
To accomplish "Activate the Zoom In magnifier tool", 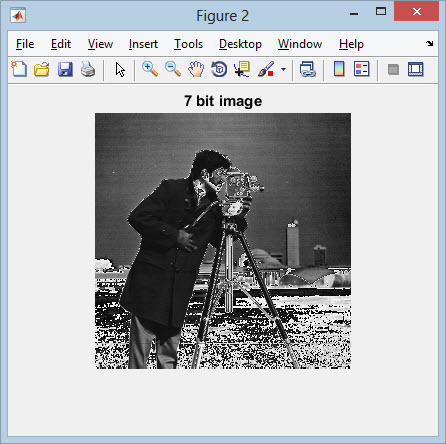I will [150, 69].
